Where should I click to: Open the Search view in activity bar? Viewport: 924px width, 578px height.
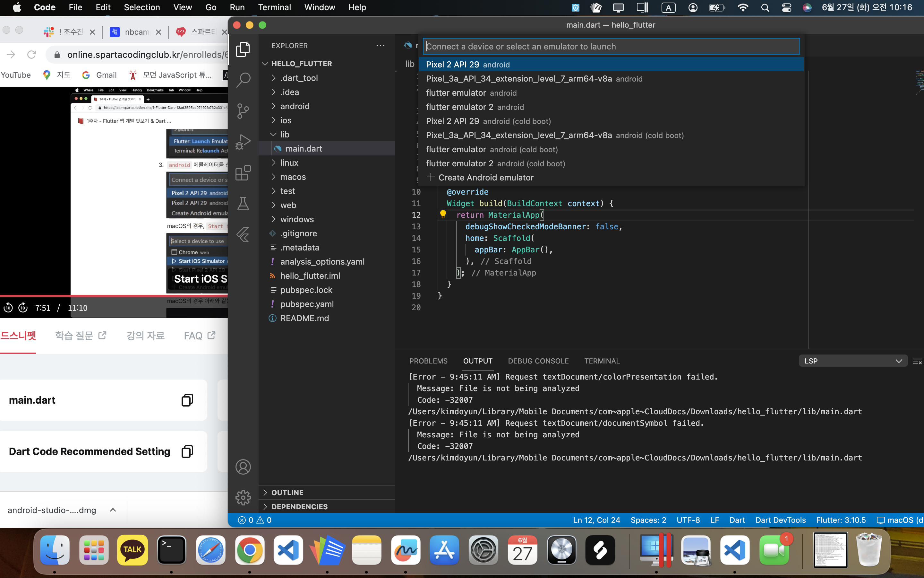coord(243,80)
